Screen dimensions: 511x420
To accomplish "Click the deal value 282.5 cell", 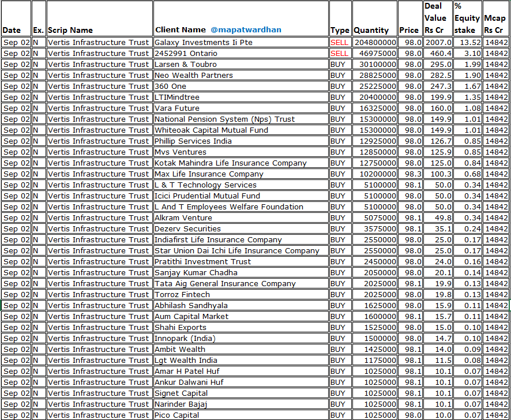I will (437, 76).
